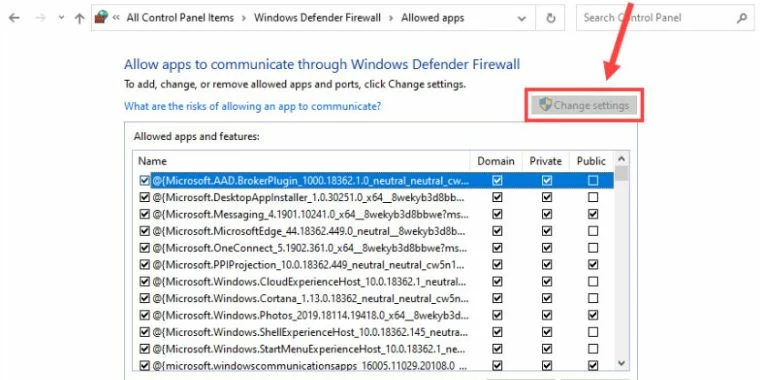The height and width of the screenshot is (380, 760).
Task: Toggle MicrosoftEdge name checkbox
Action: point(144,231)
